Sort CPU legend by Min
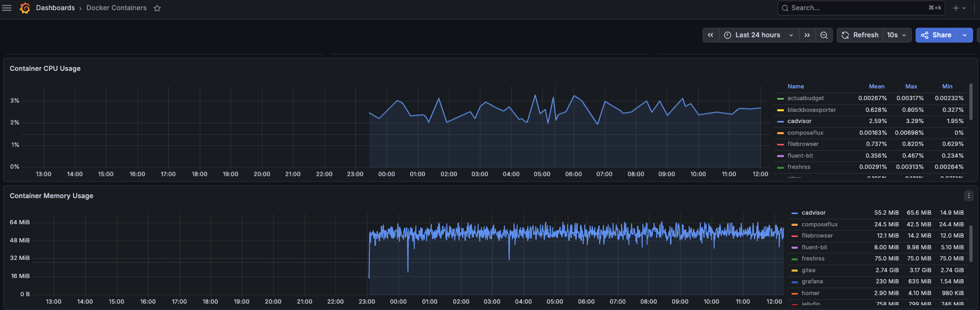This screenshot has width=980, height=310. point(947,86)
